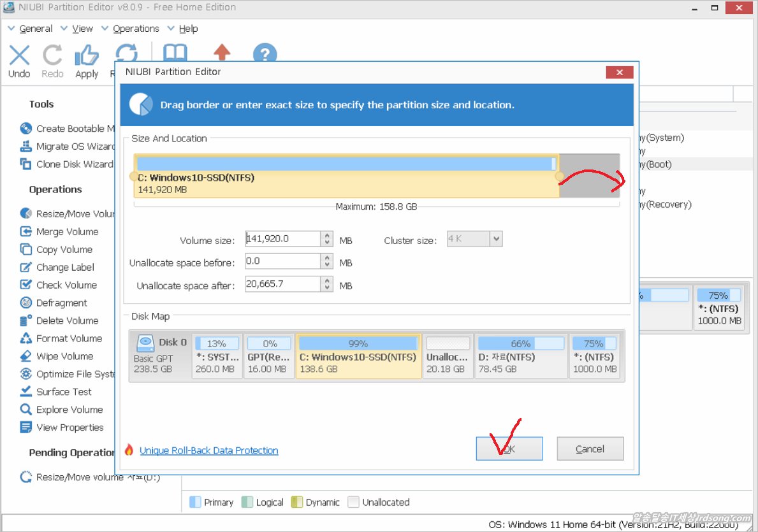Screen dimensions: 758x532
Task: Select Merge Volume in the sidebar
Action: pos(67,232)
